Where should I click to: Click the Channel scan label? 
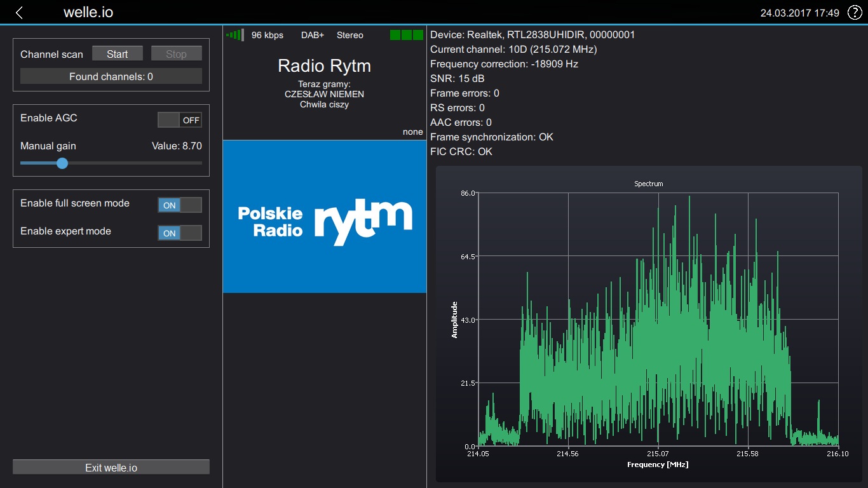(x=51, y=55)
